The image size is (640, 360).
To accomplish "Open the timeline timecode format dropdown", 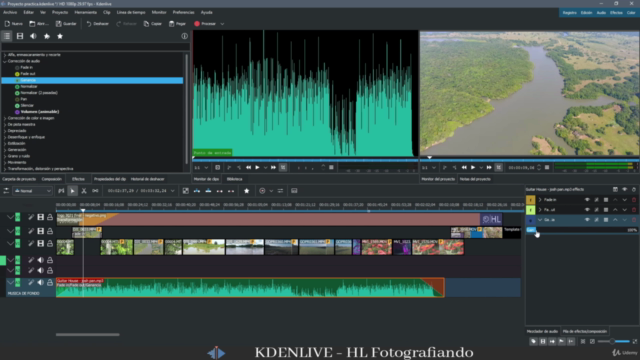I will pyautogui.click(x=173, y=191).
